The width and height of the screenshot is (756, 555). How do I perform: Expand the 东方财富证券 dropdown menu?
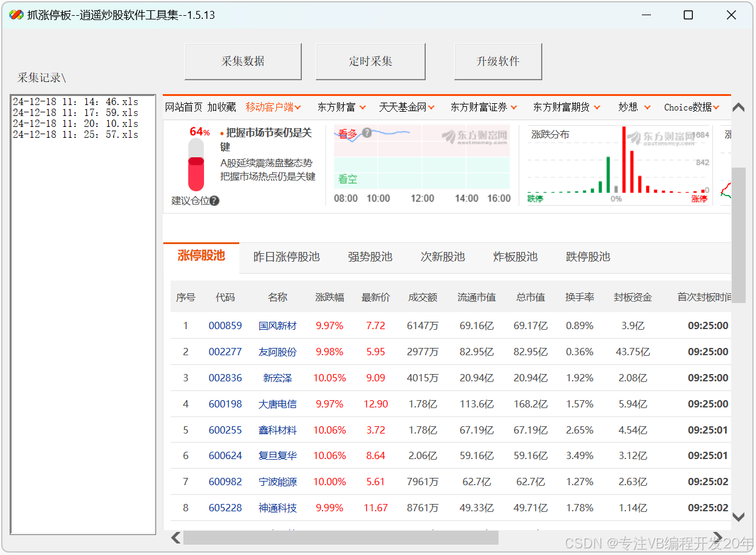[484, 107]
